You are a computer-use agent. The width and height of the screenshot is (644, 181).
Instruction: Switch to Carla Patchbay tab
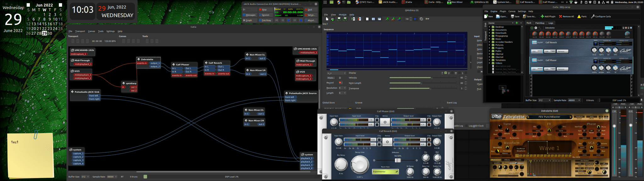point(540,23)
